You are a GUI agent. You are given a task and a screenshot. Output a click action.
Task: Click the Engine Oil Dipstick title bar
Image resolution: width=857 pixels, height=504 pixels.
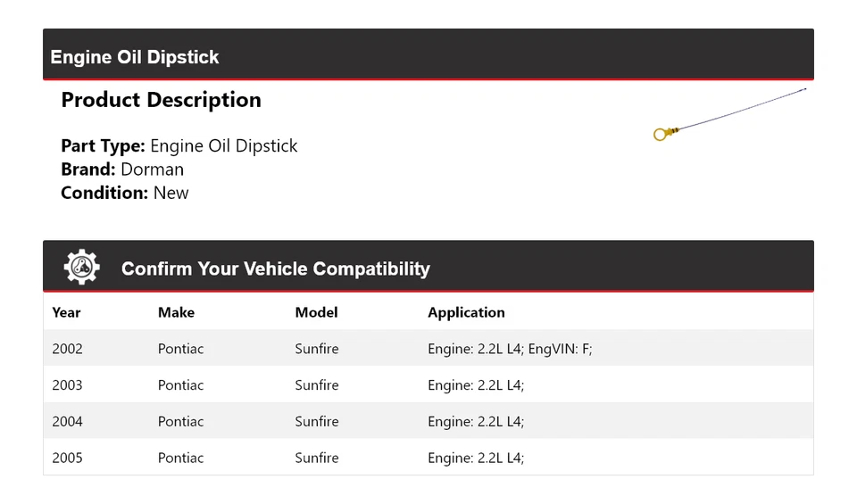coord(135,57)
